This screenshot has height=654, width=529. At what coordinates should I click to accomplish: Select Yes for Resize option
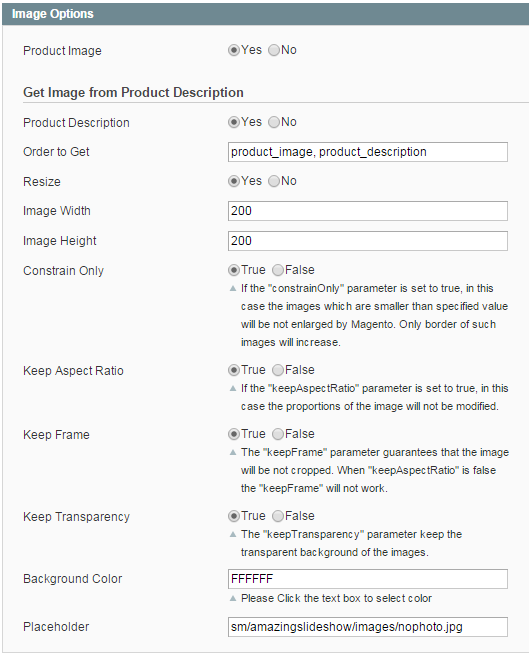point(234,181)
